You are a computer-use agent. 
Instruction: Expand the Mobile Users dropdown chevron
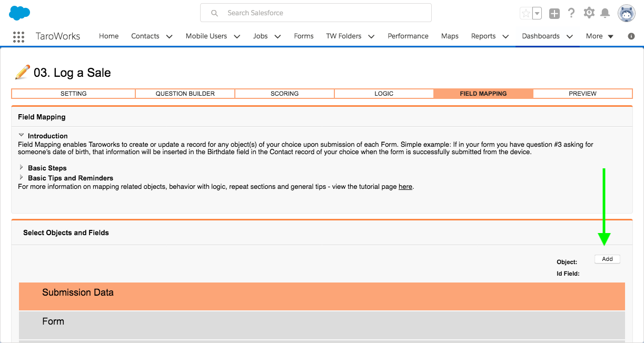pos(237,36)
